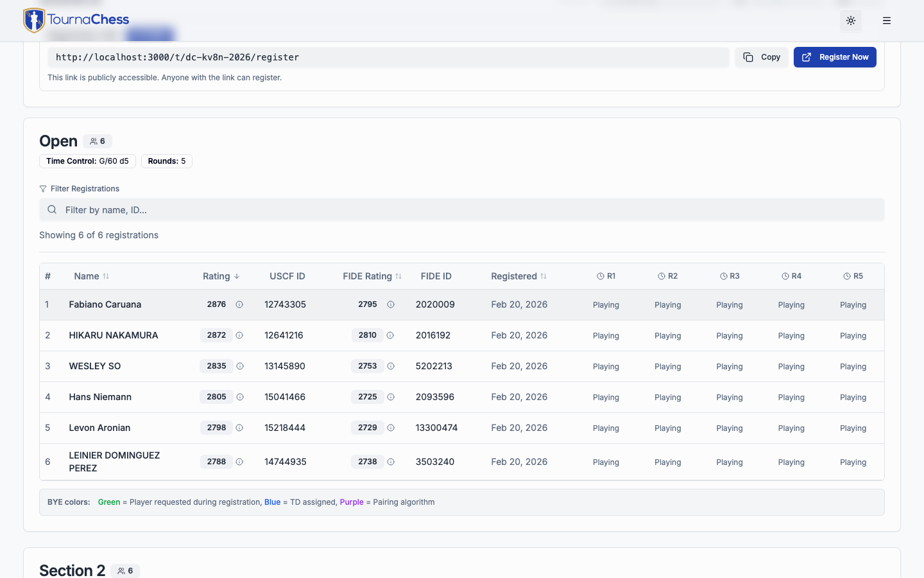Toggle Hans Niemann's R3 Playing status
Viewport: 924px width, 578px height.
[x=729, y=398]
